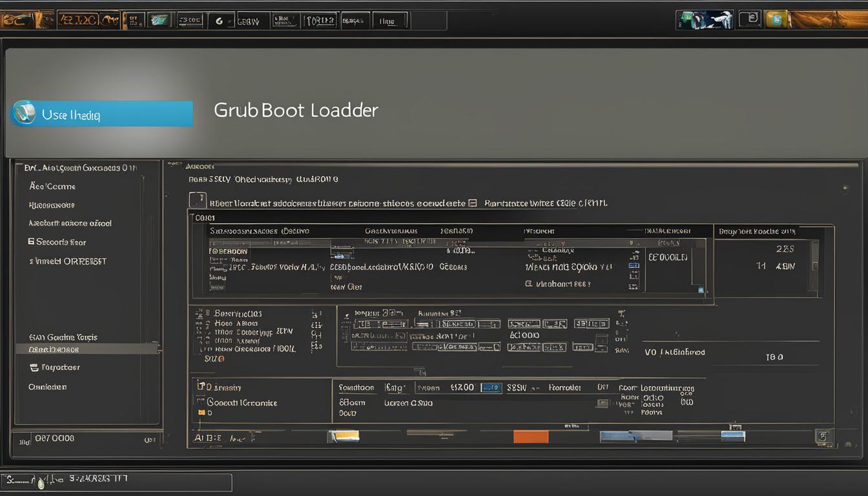This screenshot has height=496, width=868.
Task: Click the "Bosrrvuals" list heading
Action: (238, 313)
